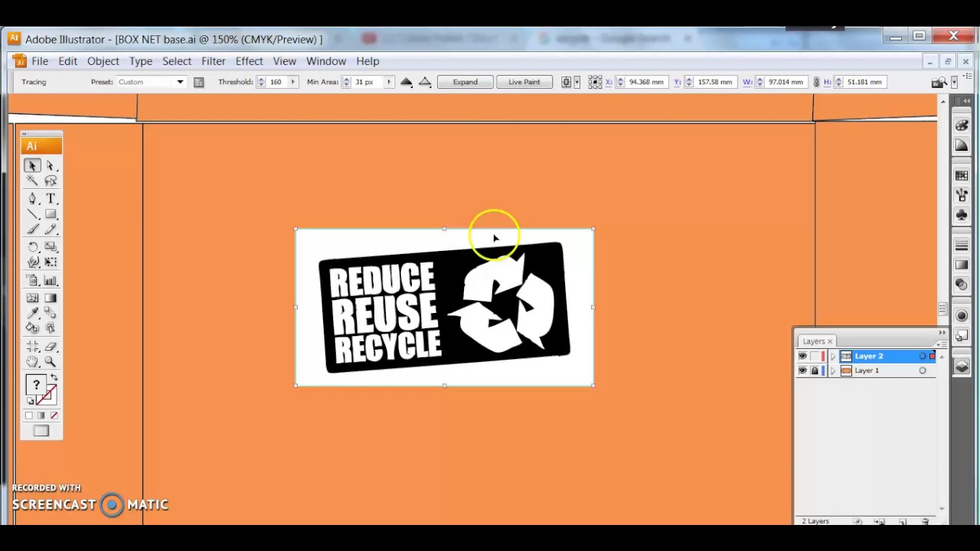Select the Line Segment tool
The image size is (980, 551).
pos(32,214)
